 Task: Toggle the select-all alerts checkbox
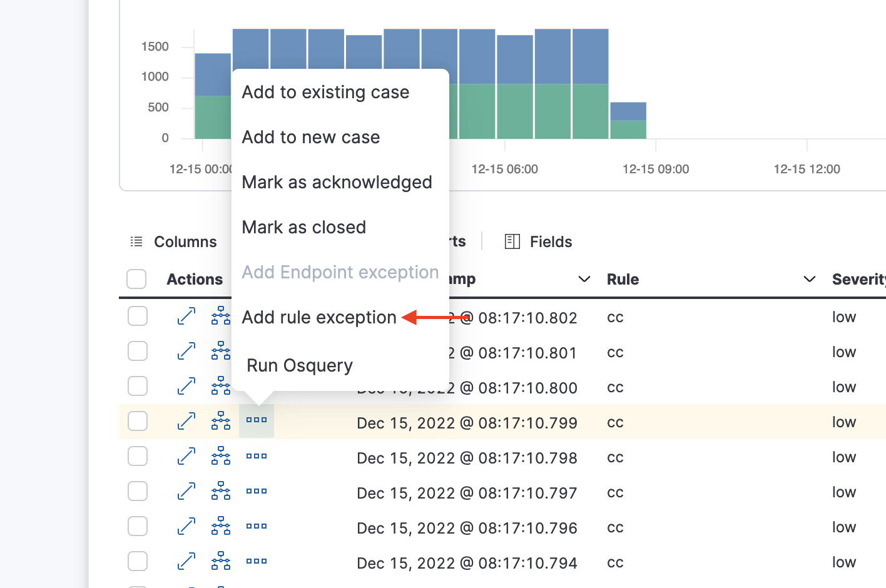coord(136,279)
